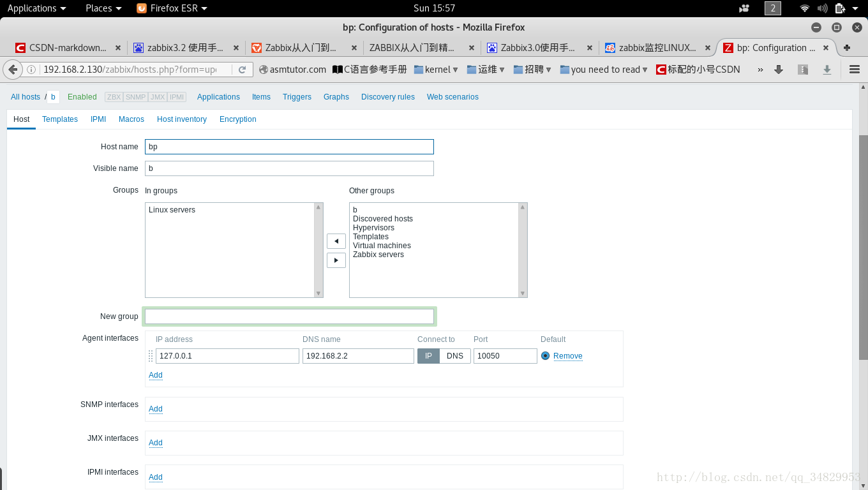Switch using the workspace 2 indicator
Image resolution: width=868 pixels, height=490 pixels.
tap(773, 8)
